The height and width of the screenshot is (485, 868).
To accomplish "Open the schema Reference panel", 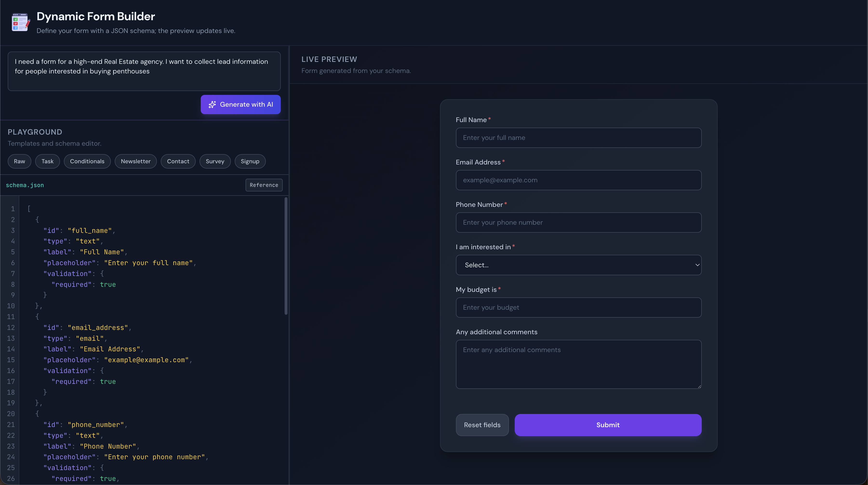I will point(264,185).
